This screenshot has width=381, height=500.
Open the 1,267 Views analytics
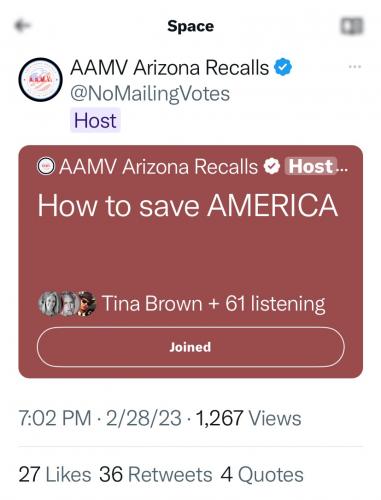[x=249, y=418]
